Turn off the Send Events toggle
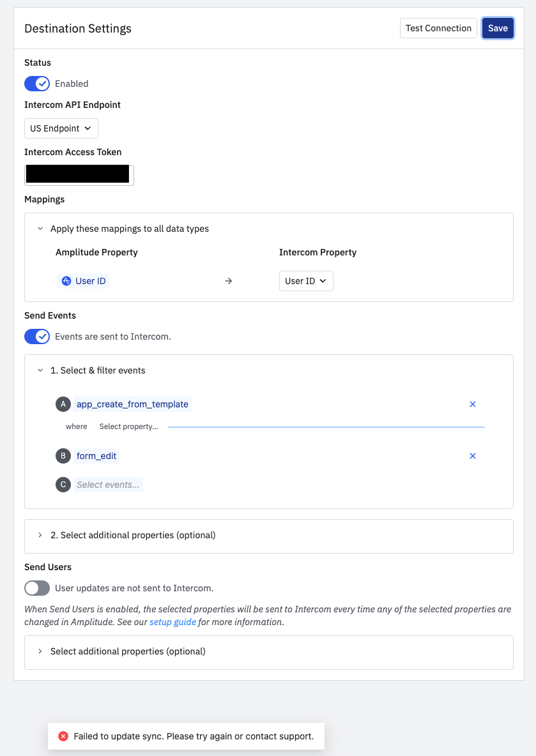The width and height of the screenshot is (536, 756). 37,336
